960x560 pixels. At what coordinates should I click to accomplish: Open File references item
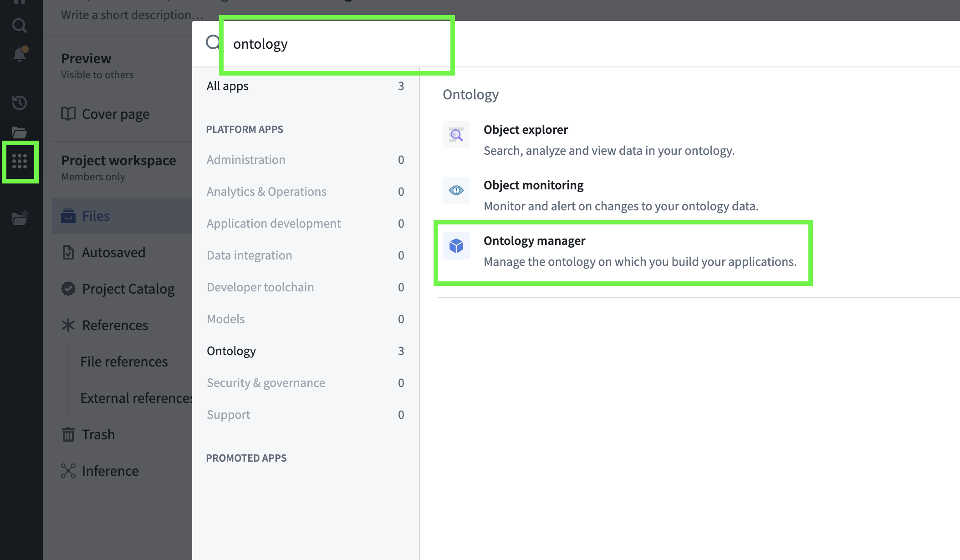[x=124, y=362]
